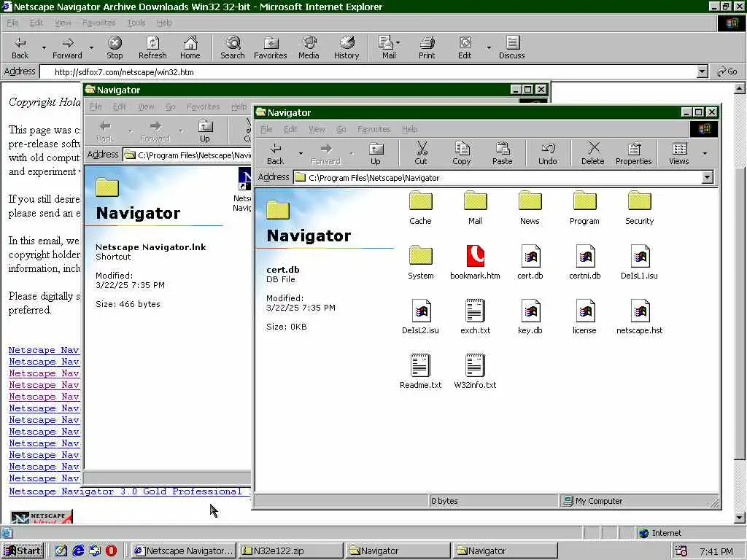Select the netscape.hst file
The height and width of the screenshot is (560, 747).
(639, 317)
